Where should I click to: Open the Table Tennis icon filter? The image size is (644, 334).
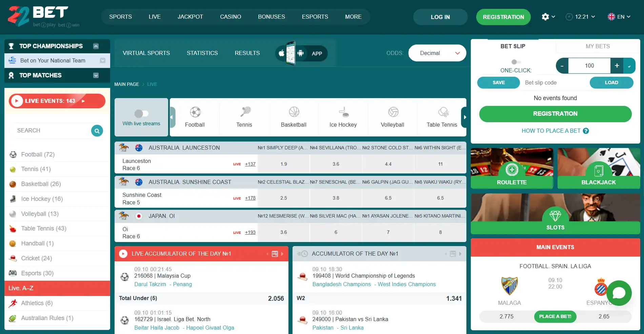(443, 112)
